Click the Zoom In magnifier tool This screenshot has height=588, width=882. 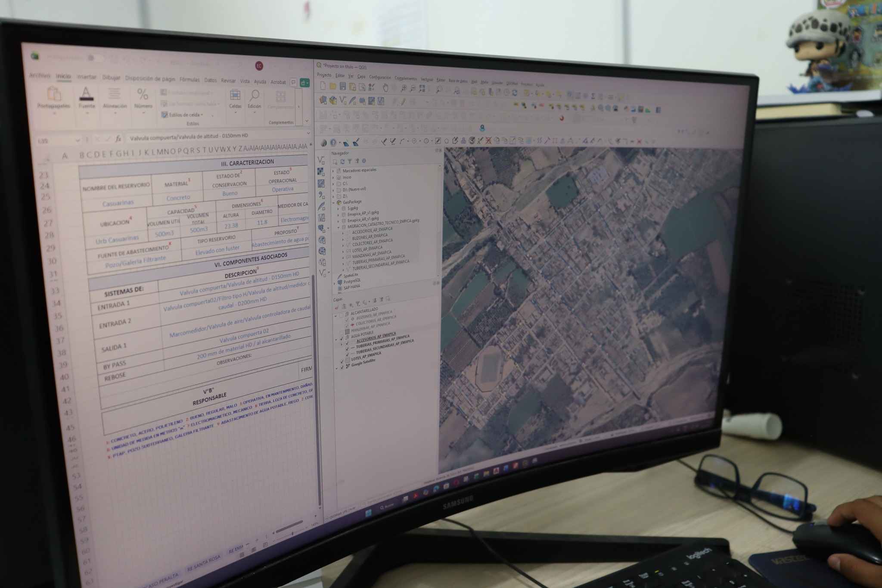pyautogui.click(x=404, y=88)
